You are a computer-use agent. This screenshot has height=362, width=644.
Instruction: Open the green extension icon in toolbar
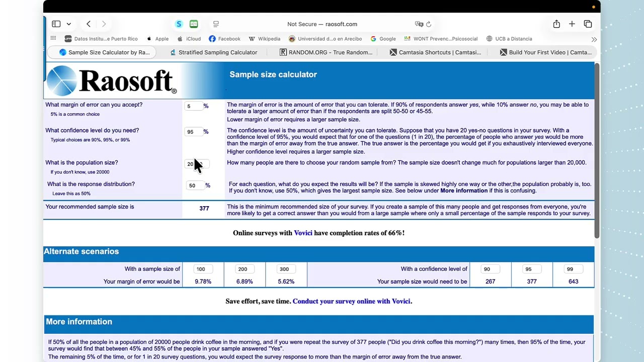(x=194, y=24)
